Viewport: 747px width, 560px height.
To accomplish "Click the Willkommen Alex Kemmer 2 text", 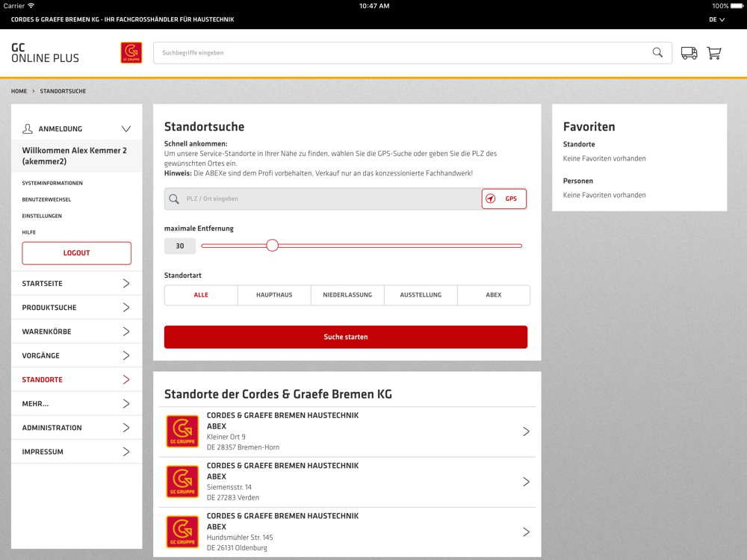I will pyautogui.click(x=74, y=156).
